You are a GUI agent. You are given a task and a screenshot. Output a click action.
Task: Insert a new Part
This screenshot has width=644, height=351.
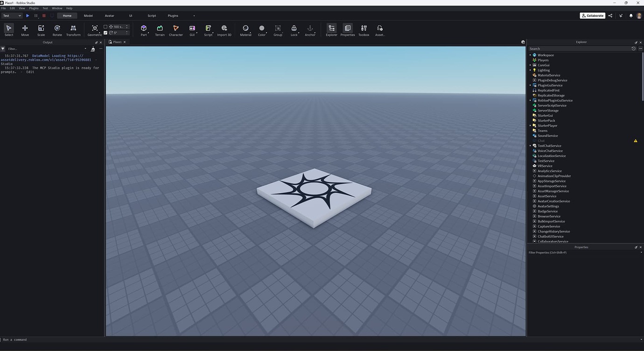[x=144, y=30]
